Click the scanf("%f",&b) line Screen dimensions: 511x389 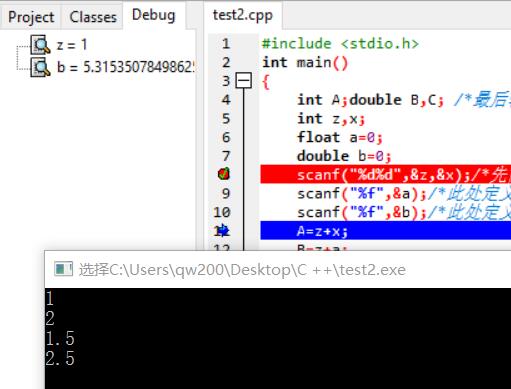362,212
